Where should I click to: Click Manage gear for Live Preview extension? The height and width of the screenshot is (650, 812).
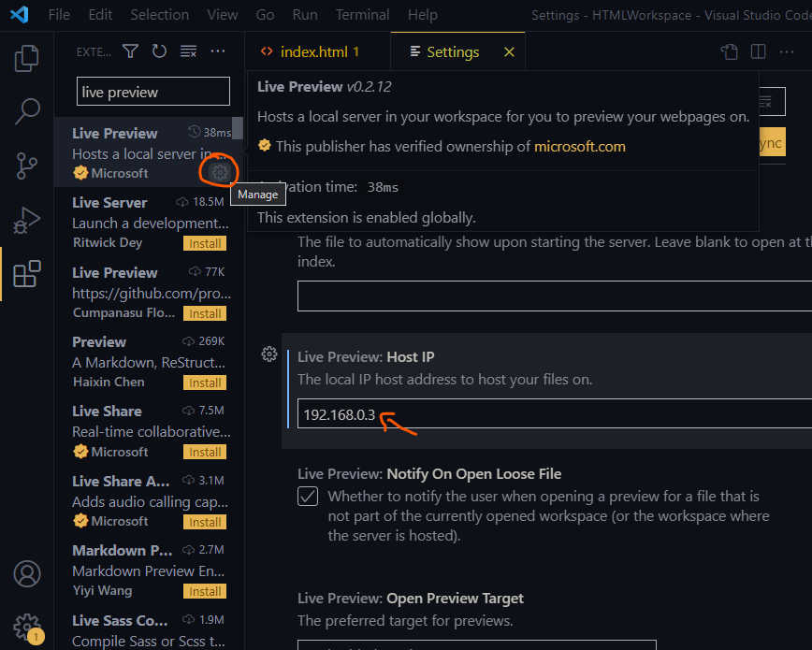(220, 172)
